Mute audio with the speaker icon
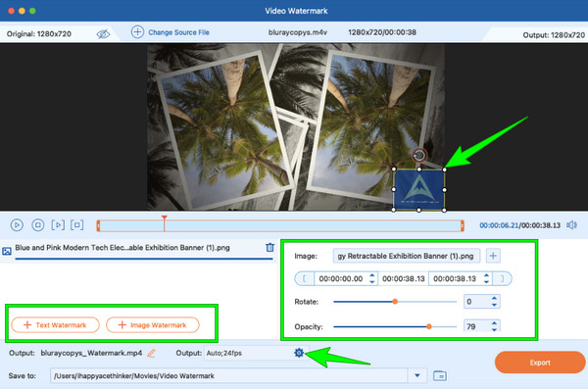The image size is (588, 389). pyautogui.click(x=572, y=225)
